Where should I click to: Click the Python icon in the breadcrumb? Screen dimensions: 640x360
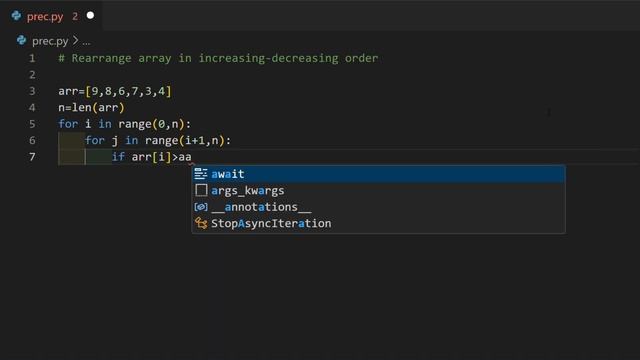tap(22, 40)
